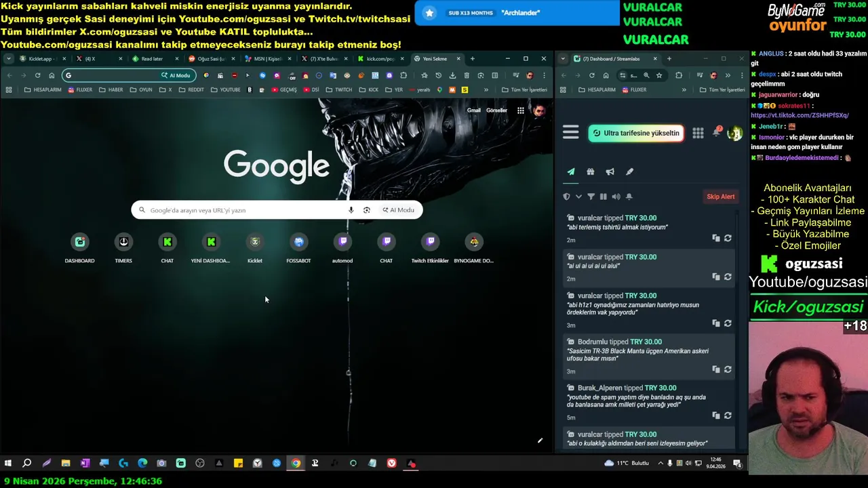Image resolution: width=868 pixels, height=488 pixels.
Task: Copy icon on Burak_Alperen tip
Action: (x=715, y=415)
